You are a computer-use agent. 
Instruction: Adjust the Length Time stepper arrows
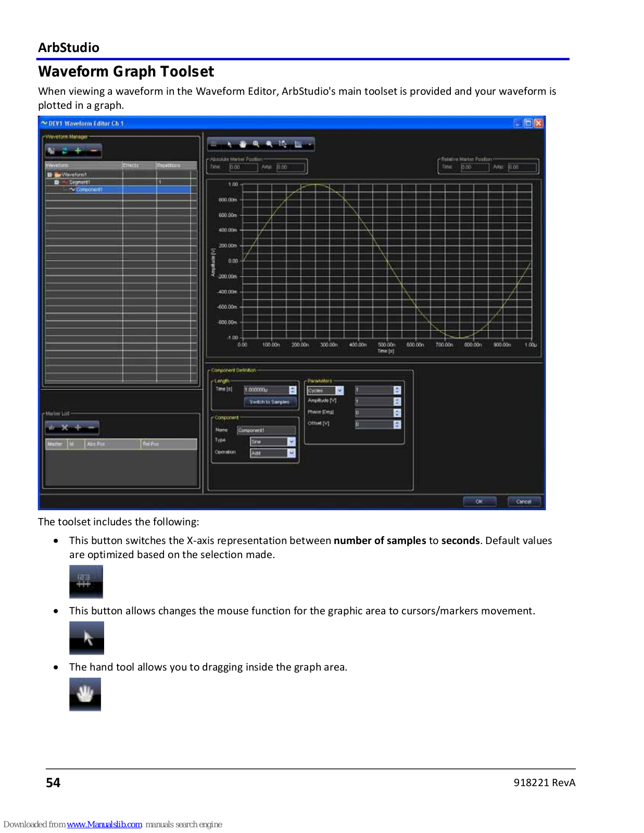click(x=293, y=390)
